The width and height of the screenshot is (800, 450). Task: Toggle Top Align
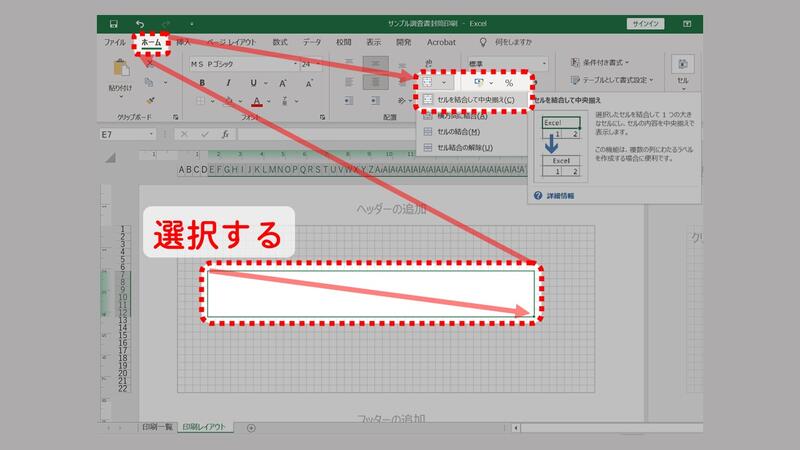click(349, 63)
